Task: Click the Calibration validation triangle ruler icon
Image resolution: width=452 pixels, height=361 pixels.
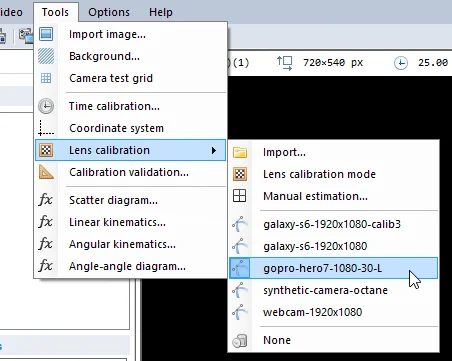Action: pos(46,172)
